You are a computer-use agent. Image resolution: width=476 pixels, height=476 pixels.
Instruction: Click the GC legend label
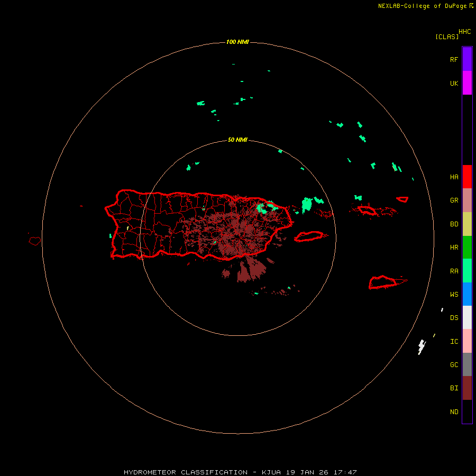[x=454, y=364]
